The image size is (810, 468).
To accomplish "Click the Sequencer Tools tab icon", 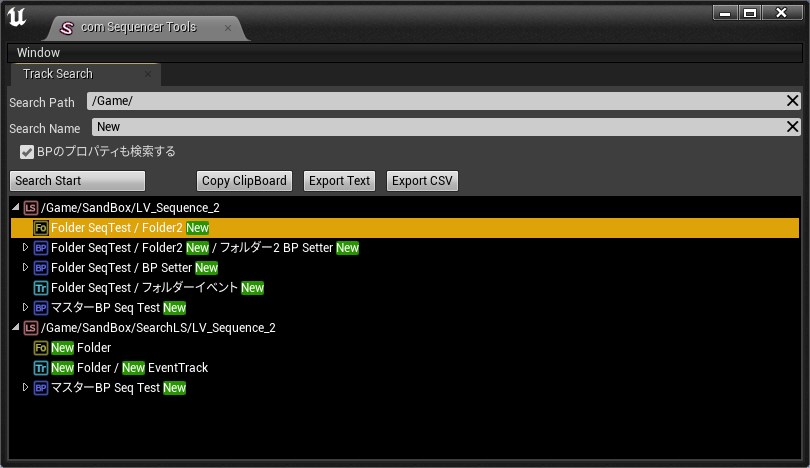I will [67, 27].
